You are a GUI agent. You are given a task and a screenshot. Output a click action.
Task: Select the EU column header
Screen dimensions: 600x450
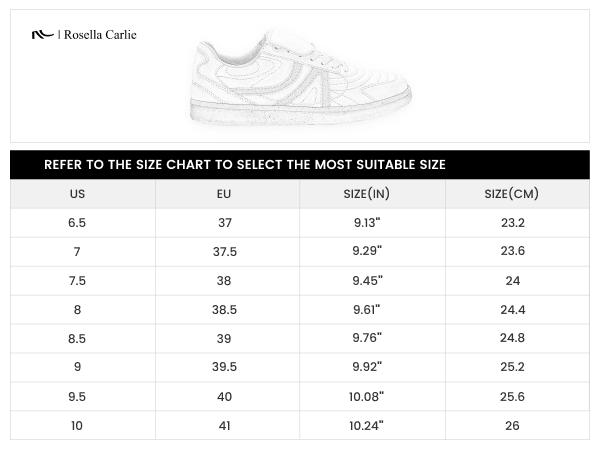pos(224,193)
